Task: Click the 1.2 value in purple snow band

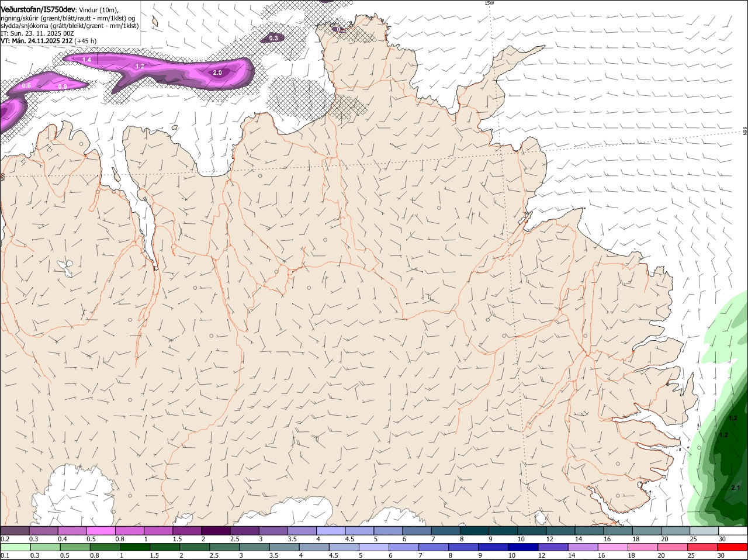Action: coord(140,67)
